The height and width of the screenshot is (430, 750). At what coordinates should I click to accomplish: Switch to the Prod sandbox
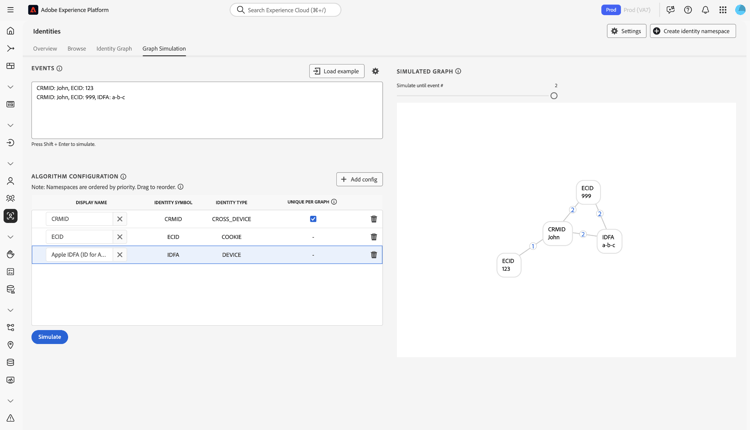pos(610,10)
